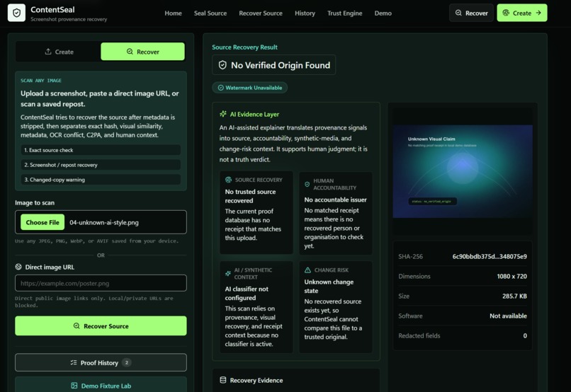Click the 'No accountable issuer' heading

335,200
